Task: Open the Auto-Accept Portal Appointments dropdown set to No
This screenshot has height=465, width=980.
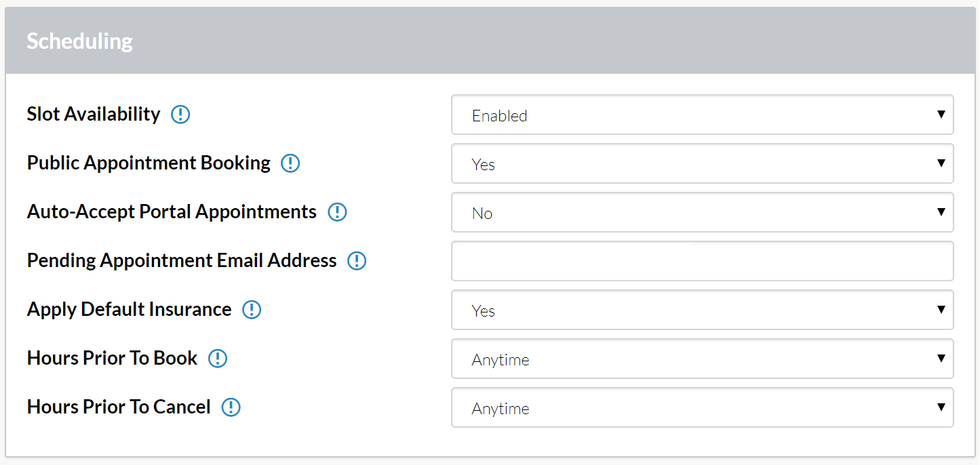Action: (x=703, y=212)
